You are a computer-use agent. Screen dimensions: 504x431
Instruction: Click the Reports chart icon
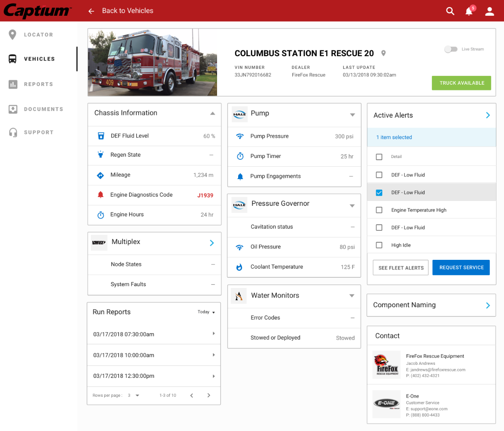pos(13,84)
